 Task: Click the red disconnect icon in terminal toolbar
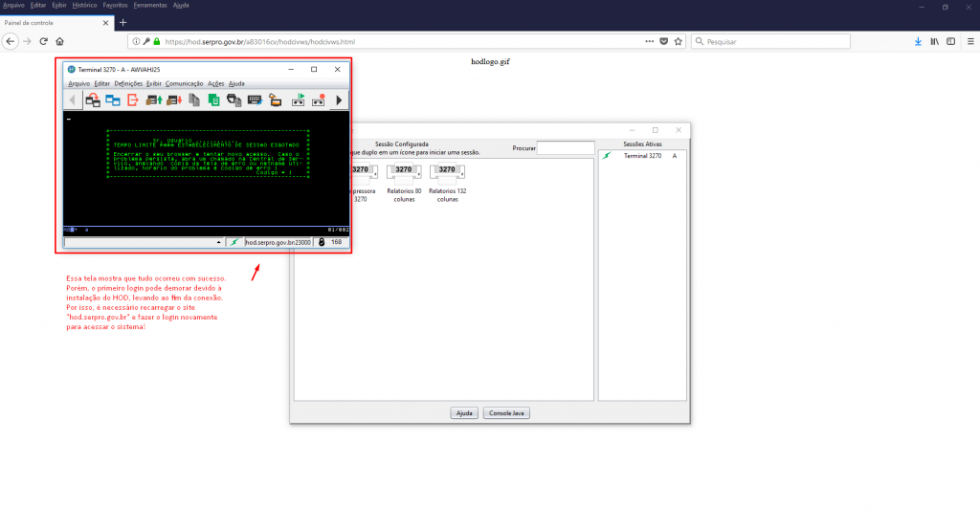click(x=133, y=99)
